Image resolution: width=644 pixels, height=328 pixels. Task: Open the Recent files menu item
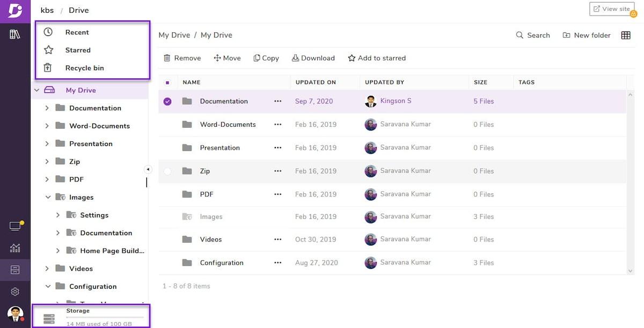pos(77,32)
